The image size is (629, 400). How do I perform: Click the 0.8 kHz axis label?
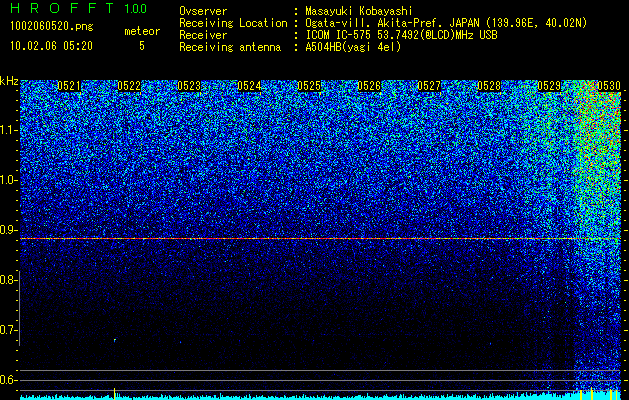click(8, 280)
